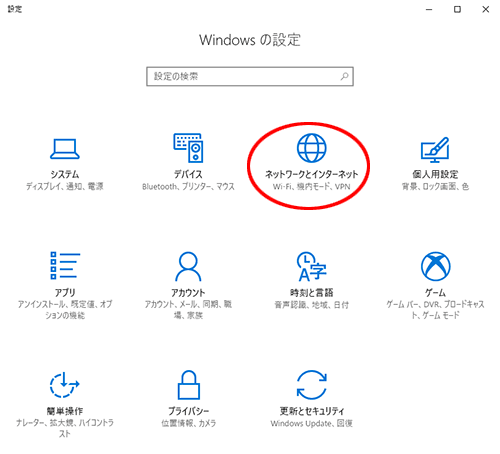The image size is (500, 454).
Task: Close the 設定 window
Action: [486, 9]
